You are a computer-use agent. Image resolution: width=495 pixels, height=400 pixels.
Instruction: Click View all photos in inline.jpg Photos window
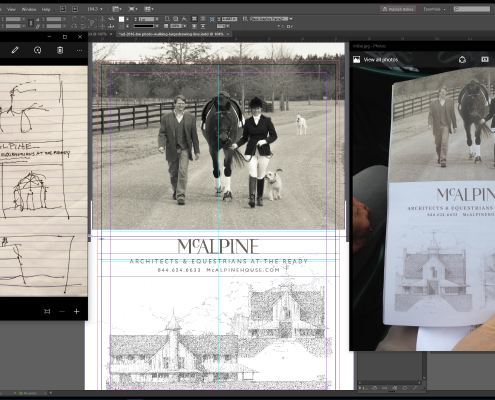click(x=375, y=60)
